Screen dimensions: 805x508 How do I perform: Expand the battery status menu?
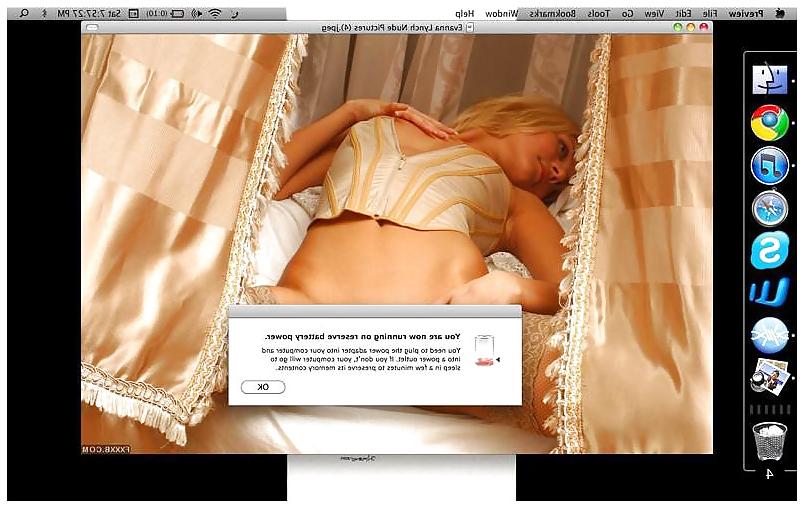164,13
